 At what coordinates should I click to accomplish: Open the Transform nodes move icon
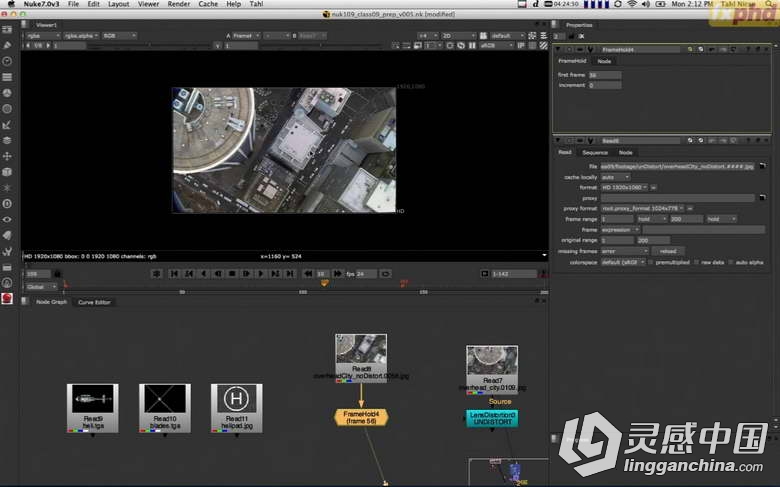(7, 156)
